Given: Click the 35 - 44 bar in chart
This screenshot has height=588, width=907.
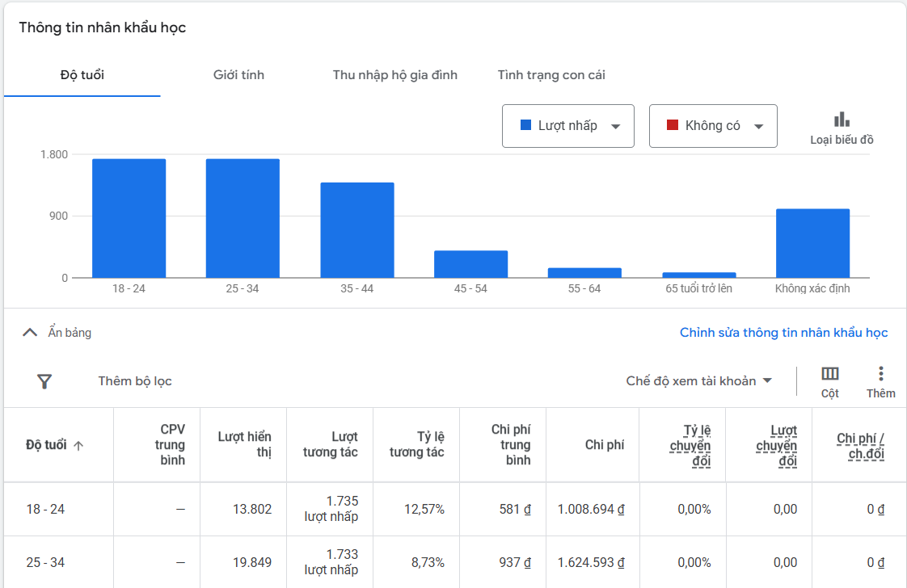Looking at the screenshot, I should [x=357, y=230].
